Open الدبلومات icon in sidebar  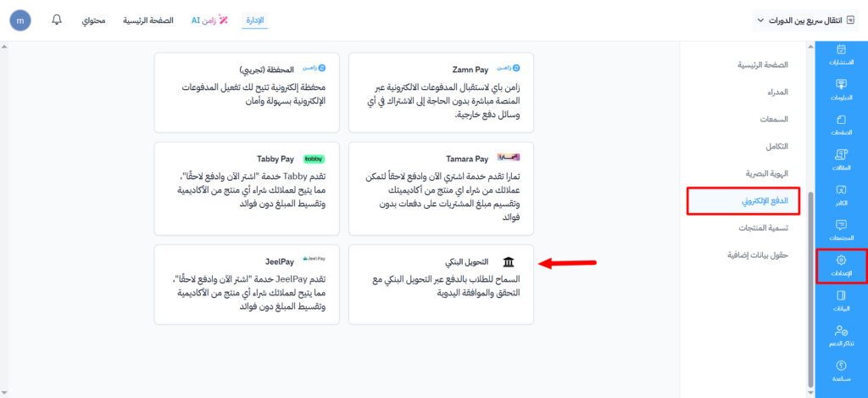pyautogui.click(x=840, y=89)
